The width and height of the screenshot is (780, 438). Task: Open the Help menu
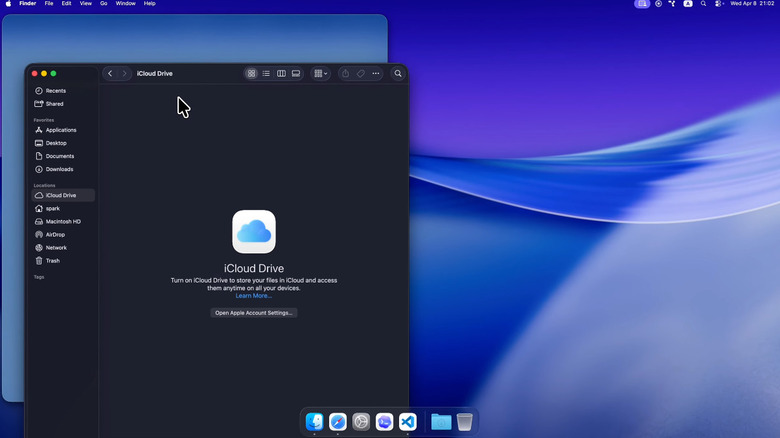pos(149,3)
